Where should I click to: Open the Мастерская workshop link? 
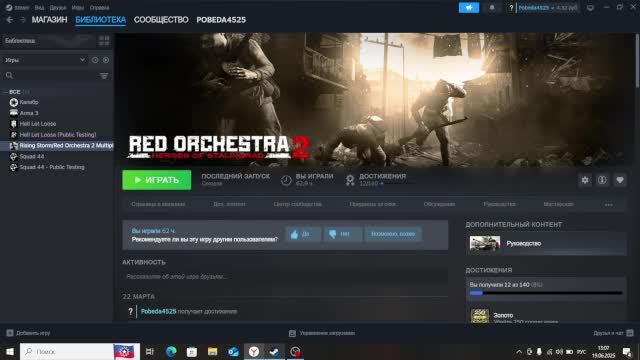pos(558,204)
